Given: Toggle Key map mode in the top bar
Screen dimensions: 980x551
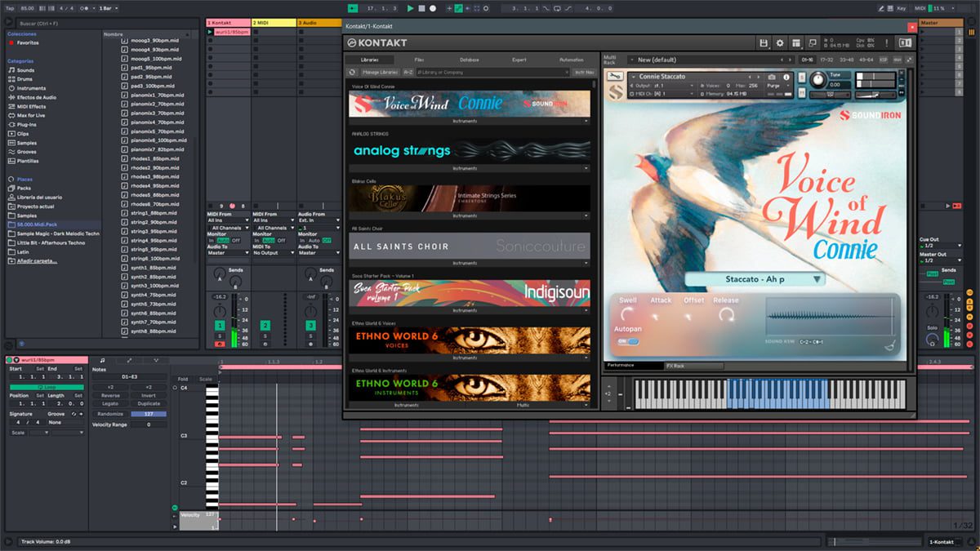Looking at the screenshot, I should [x=902, y=8].
